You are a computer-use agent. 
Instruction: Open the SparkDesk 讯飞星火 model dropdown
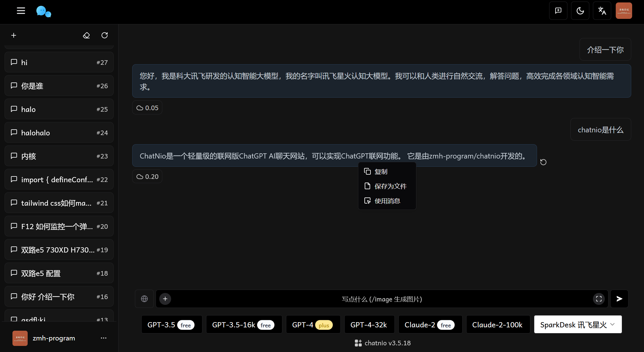[x=578, y=325]
